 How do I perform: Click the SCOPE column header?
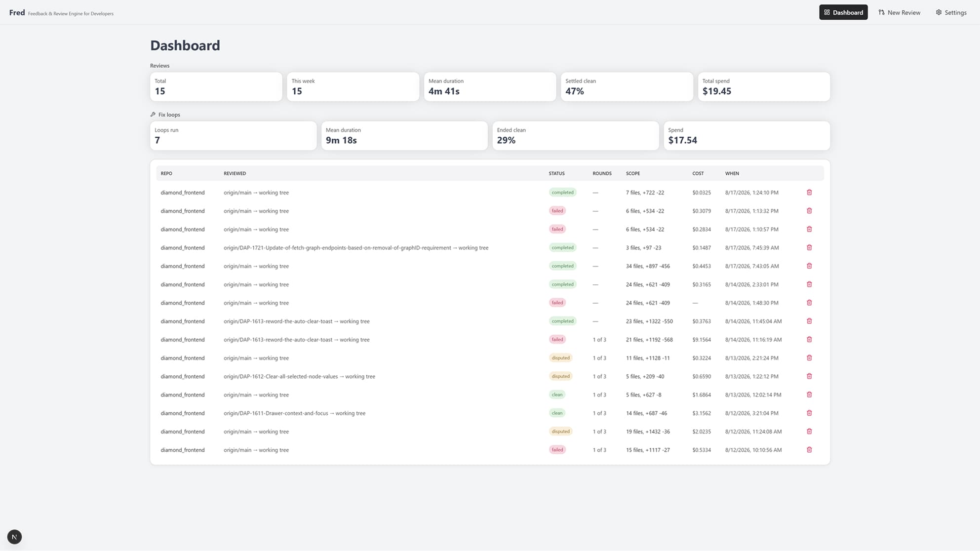click(633, 173)
